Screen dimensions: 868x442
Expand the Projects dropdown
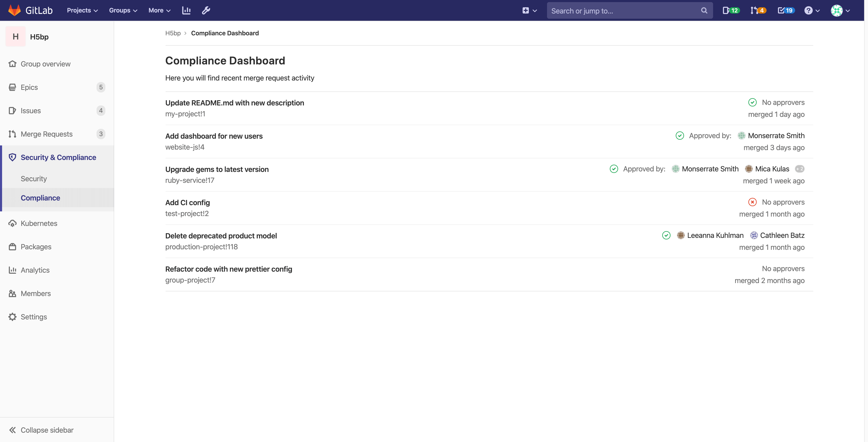[82, 10]
